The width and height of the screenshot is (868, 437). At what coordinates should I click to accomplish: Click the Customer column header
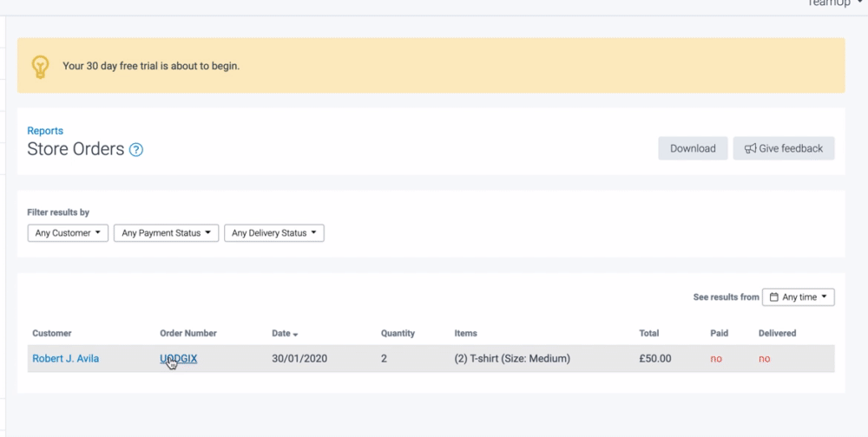52,333
